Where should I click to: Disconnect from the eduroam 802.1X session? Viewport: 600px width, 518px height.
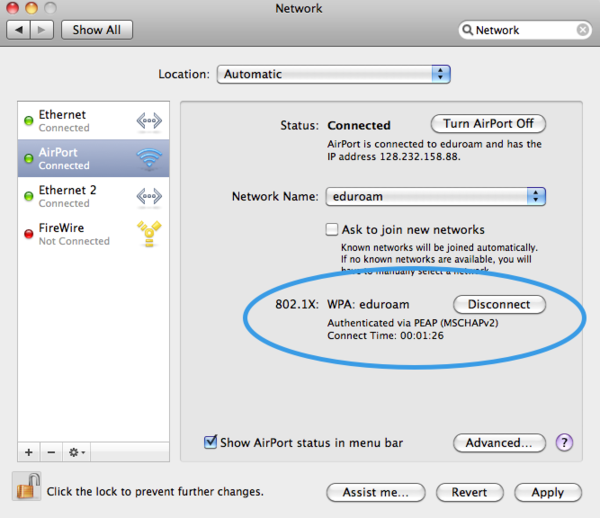(x=499, y=304)
